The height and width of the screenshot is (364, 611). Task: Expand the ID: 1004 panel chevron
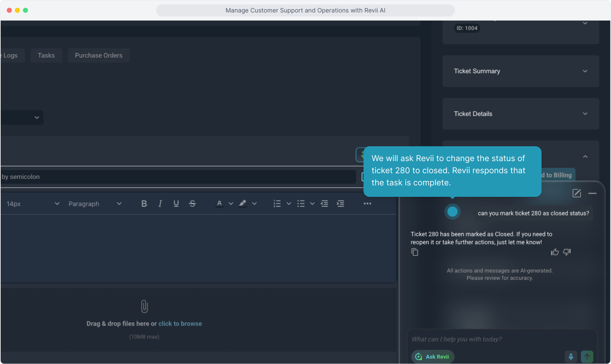click(585, 23)
